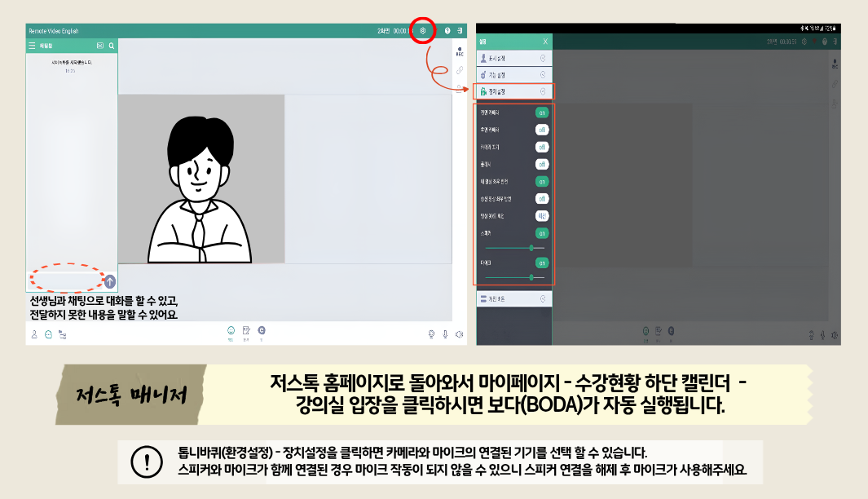Click the help question mark icon

(447, 30)
